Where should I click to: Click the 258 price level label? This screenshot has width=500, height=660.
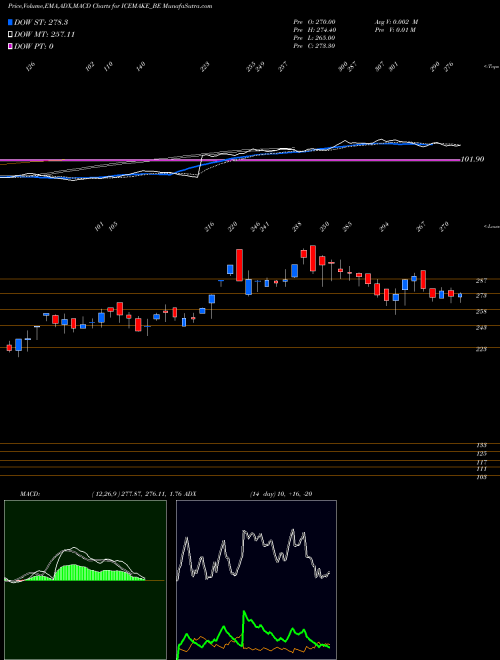point(481,311)
